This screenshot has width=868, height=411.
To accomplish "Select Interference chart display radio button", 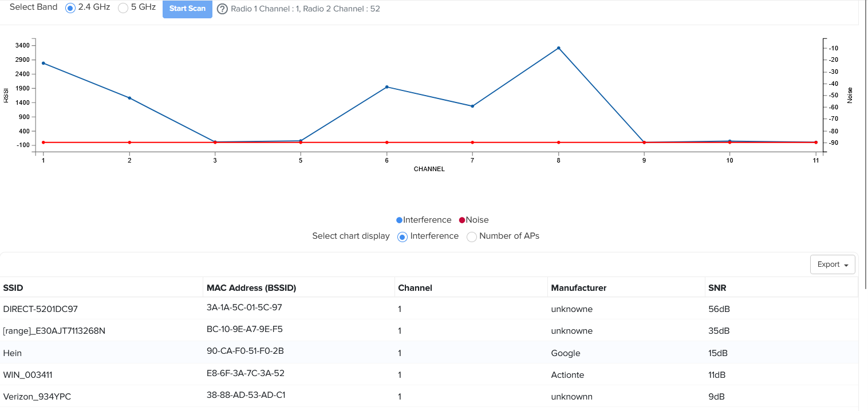I will click(x=403, y=236).
